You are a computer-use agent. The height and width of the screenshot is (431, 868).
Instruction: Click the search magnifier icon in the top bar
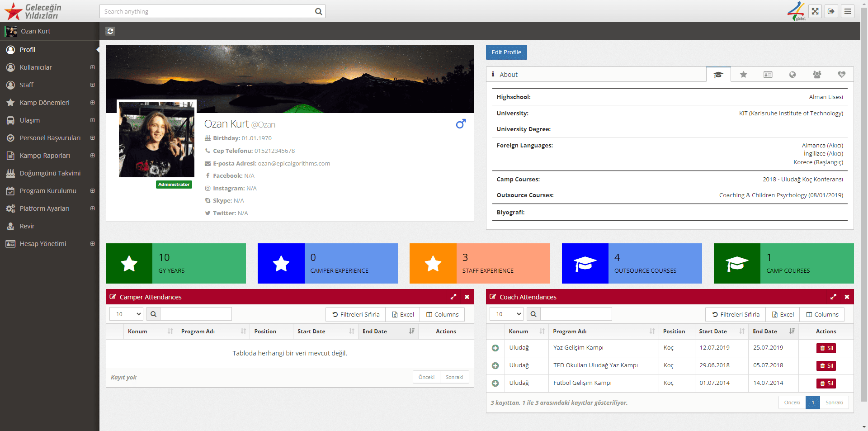point(318,11)
